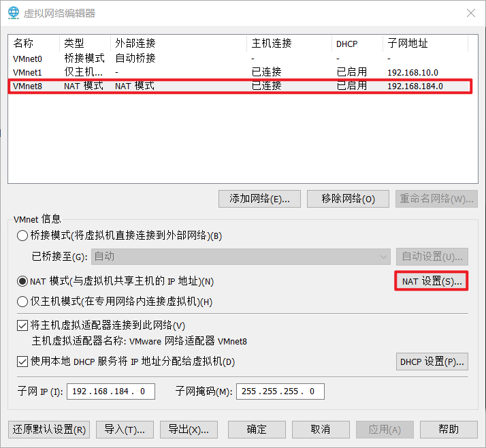Sort by the 子网地址 column header
Screen dimensions: 486x448
[425, 43]
